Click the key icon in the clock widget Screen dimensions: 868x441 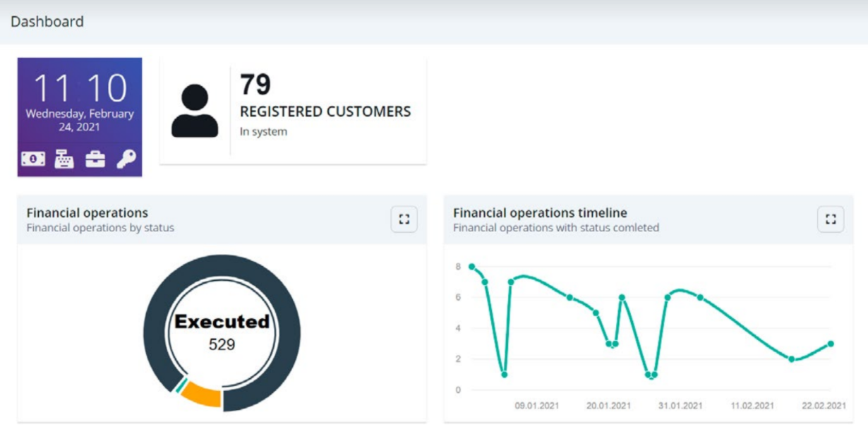pyautogui.click(x=126, y=159)
